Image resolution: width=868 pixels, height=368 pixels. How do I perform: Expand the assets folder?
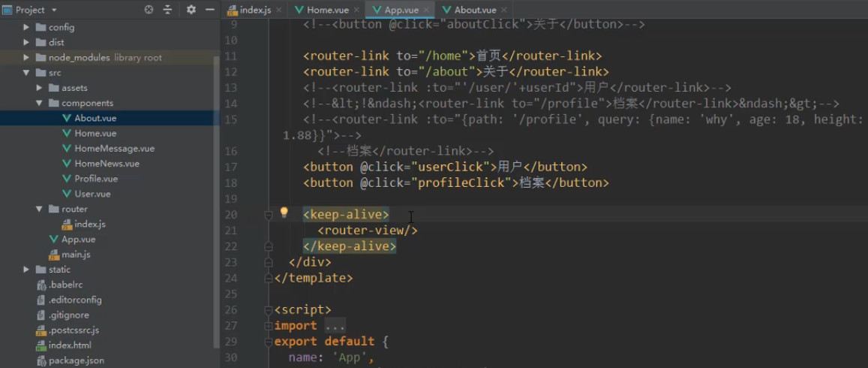point(39,88)
